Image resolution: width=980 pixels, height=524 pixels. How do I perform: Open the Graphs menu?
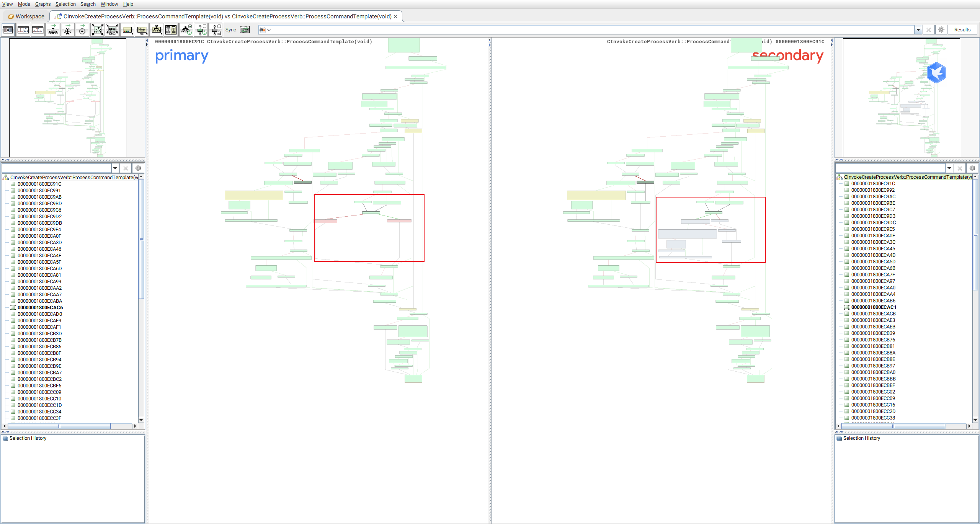pos(42,4)
